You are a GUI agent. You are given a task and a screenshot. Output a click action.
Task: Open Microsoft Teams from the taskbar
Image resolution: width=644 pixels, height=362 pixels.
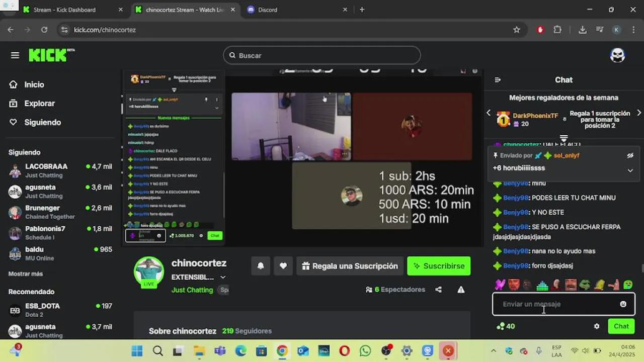[x=220, y=350]
